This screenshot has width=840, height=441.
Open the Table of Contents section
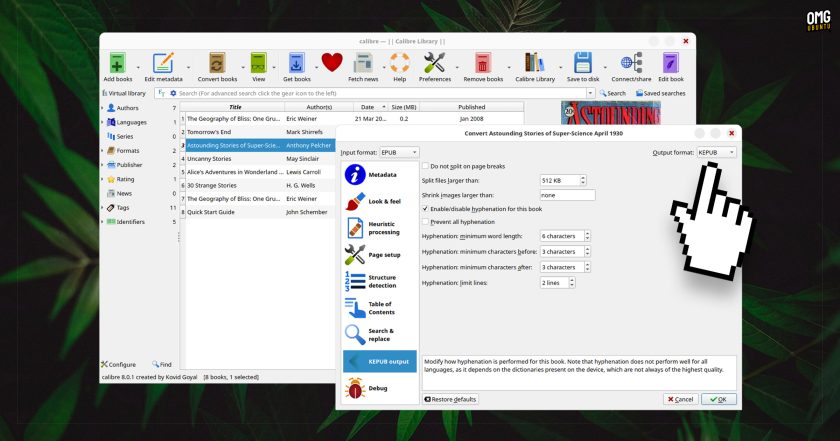tap(379, 308)
